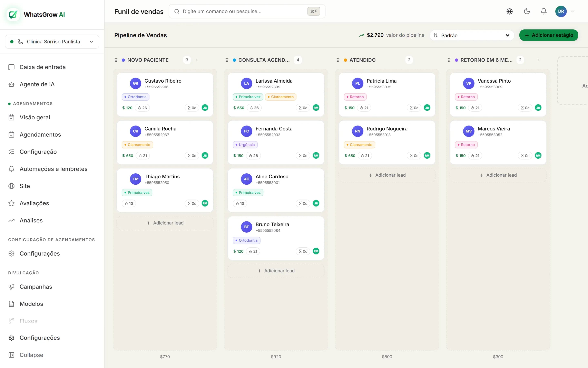This screenshot has width=588, height=368.
Task: Click the purple dot of RETORNO EM 6 ME... stage
Action: 456,60
